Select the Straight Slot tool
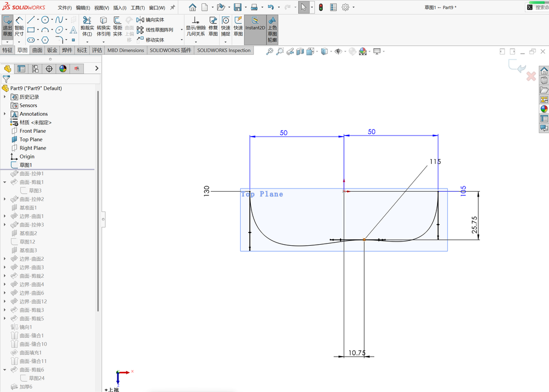This screenshot has height=392, width=549. [31, 40]
